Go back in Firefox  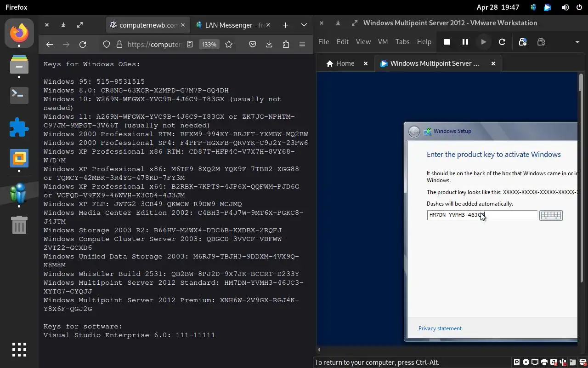50,44
